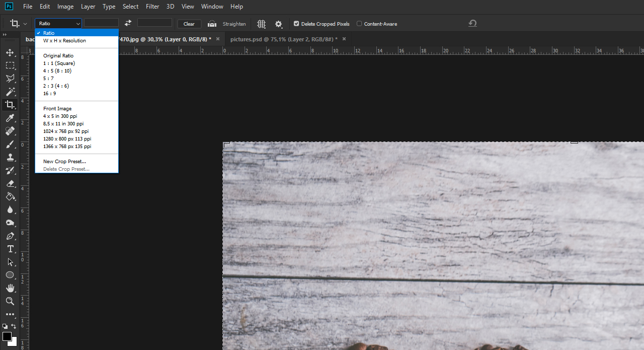Open the Crop tool preset picker
The width and height of the screenshot is (644, 350).
coord(19,24)
